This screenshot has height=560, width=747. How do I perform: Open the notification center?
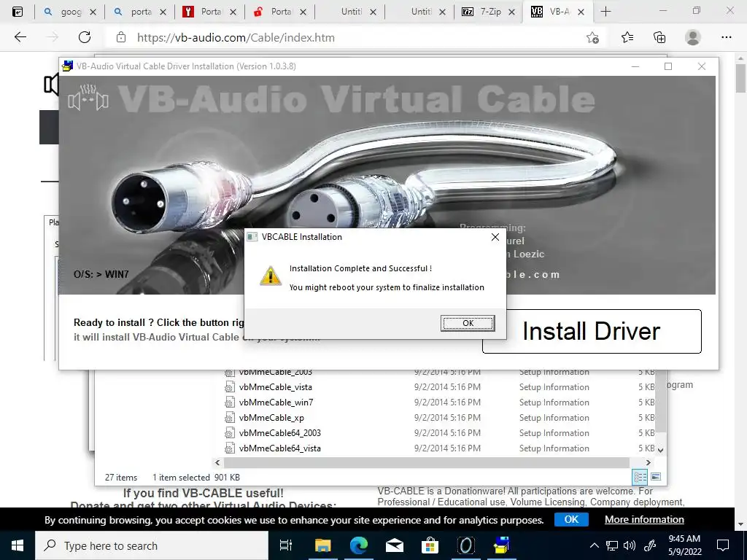pos(723,545)
